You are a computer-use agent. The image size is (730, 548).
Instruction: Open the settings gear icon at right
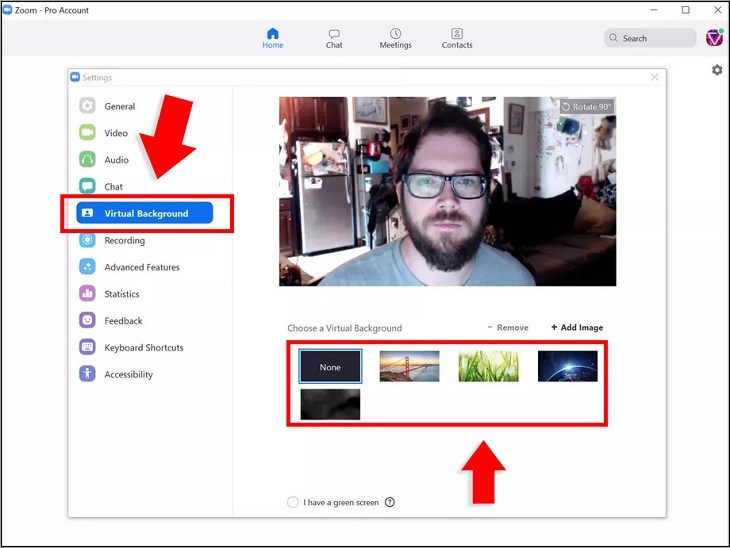click(x=717, y=70)
